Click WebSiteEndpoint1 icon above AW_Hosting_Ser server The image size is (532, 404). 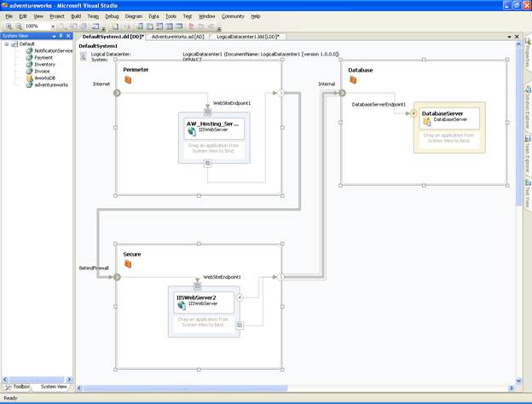208,112
